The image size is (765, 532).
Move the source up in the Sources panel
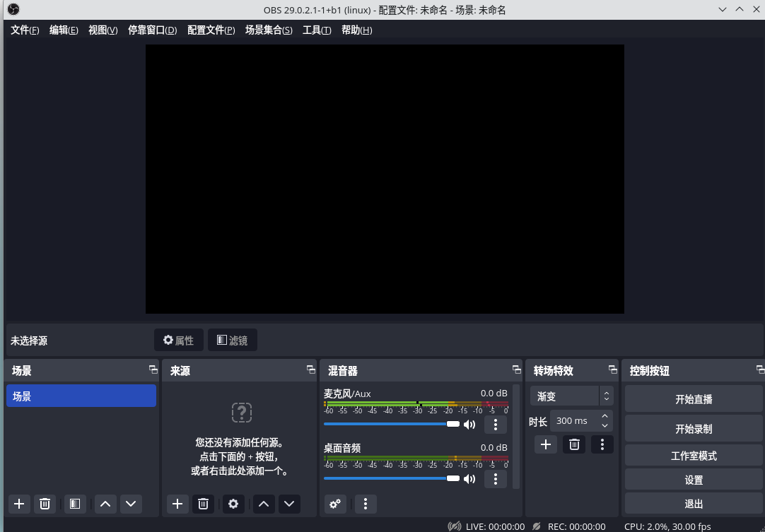264,504
